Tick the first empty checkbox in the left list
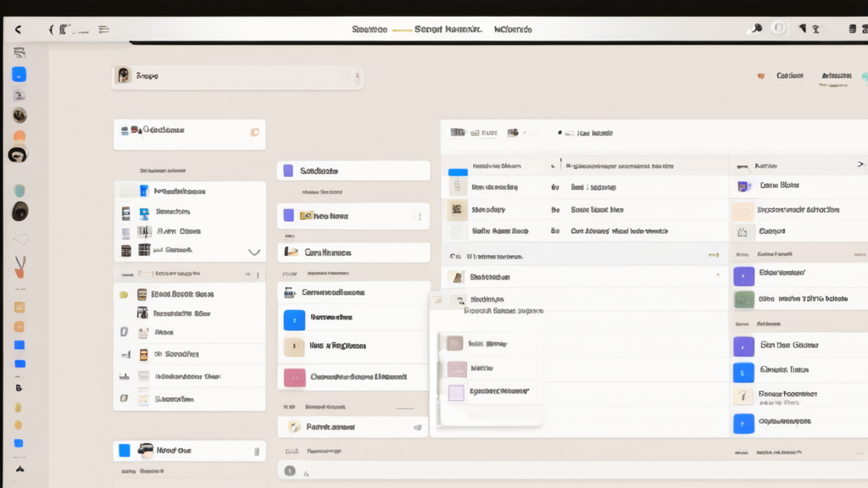Viewport: 868px width, 488px height. [x=125, y=333]
